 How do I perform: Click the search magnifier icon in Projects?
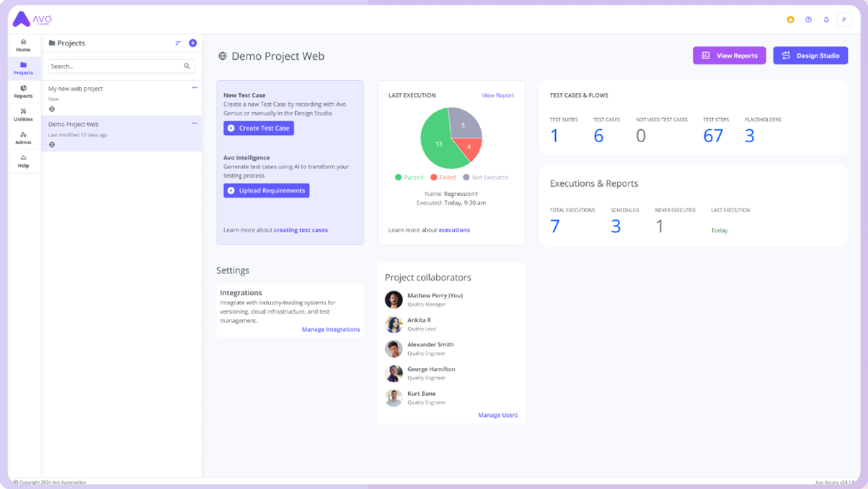click(x=187, y=66)
